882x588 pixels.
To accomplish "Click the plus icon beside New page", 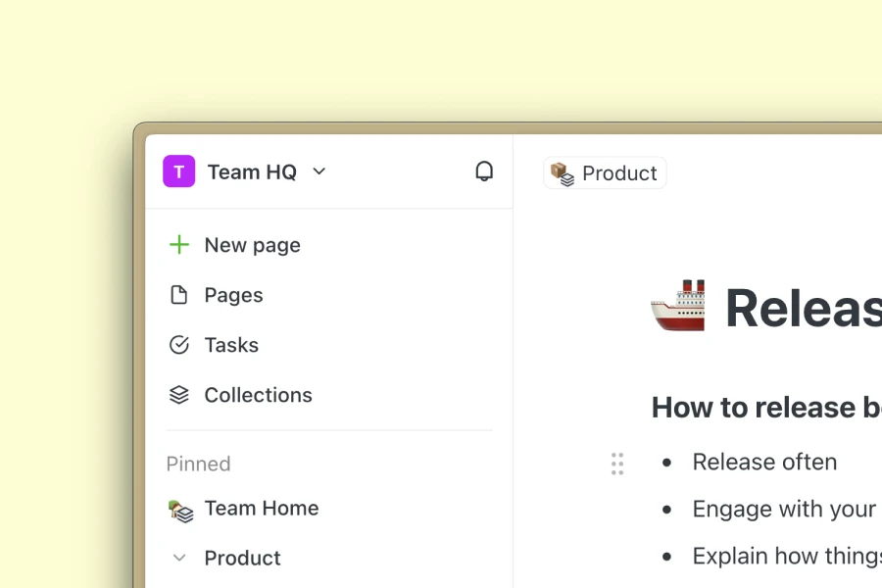I will pyautogui.click(x=178, y=245).
